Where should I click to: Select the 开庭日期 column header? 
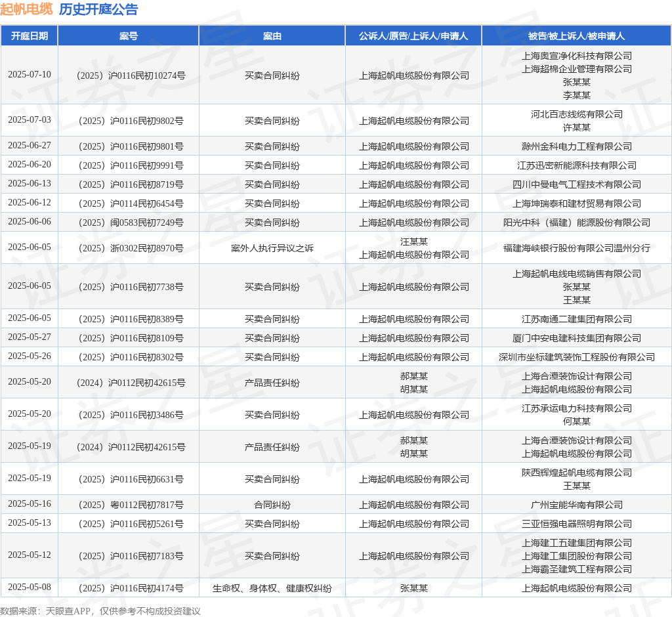click(29, 36)
